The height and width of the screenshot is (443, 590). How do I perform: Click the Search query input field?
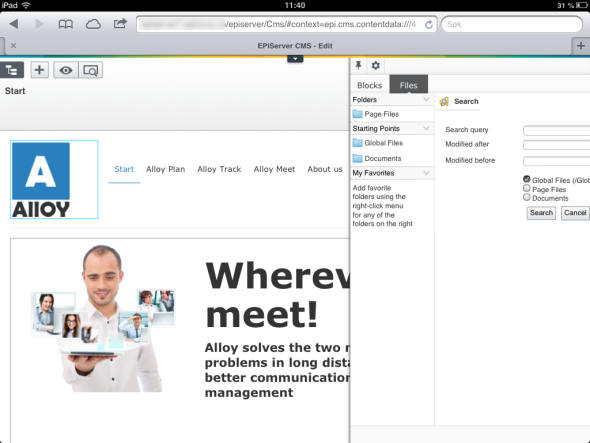point(557,130)
